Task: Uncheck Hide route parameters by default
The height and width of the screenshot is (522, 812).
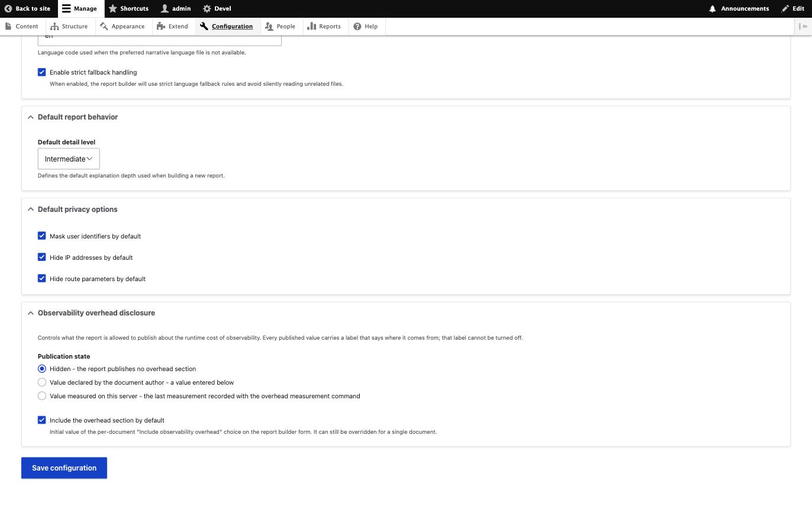Action: point(42,278)
